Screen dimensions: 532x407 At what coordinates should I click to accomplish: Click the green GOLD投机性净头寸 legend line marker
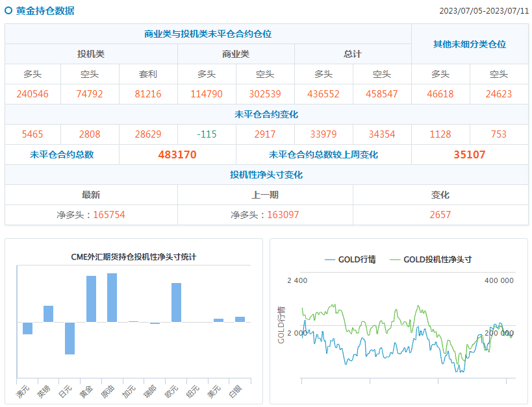[x=394, y=260]
